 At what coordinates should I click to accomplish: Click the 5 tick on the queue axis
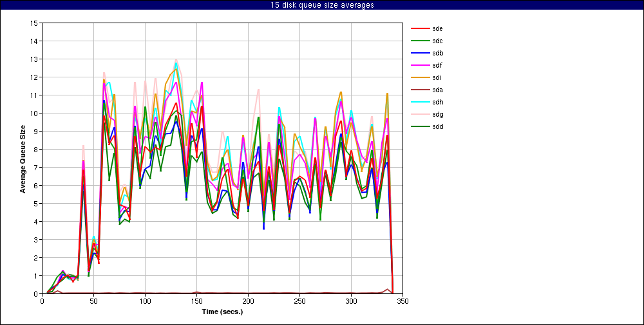35,204
